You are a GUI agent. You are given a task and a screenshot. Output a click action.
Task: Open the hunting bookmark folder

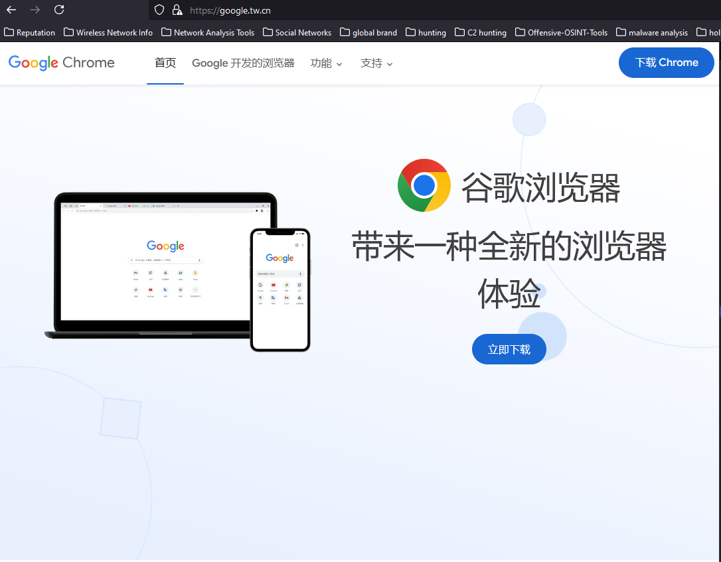click(x=426, y=33)
